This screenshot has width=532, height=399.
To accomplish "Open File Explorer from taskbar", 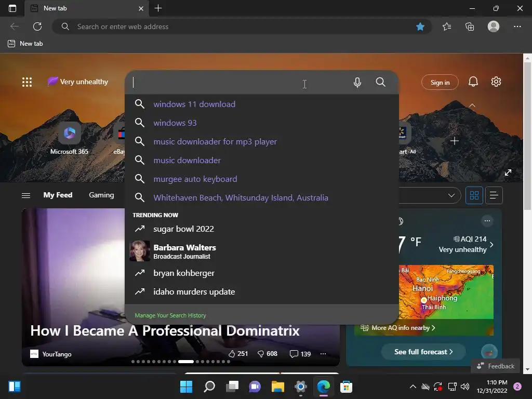I will click(x=277, y=387).
